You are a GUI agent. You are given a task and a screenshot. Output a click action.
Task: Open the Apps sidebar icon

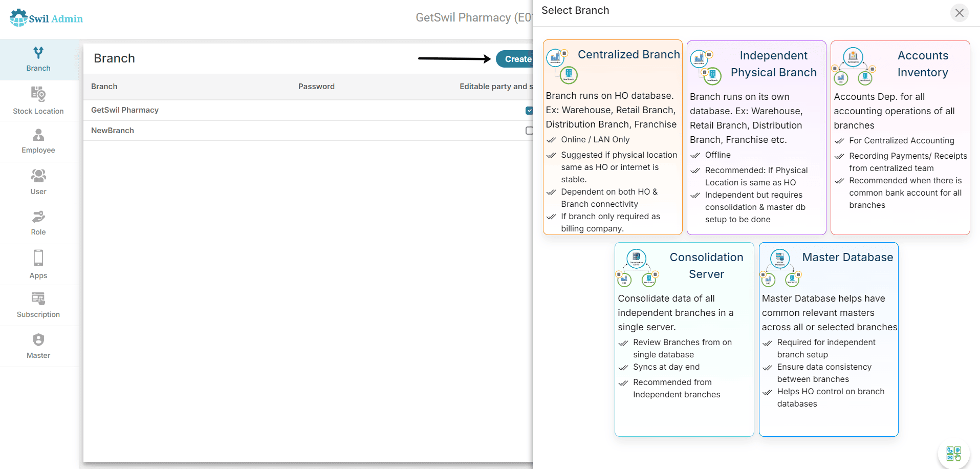tap(38, 258)
